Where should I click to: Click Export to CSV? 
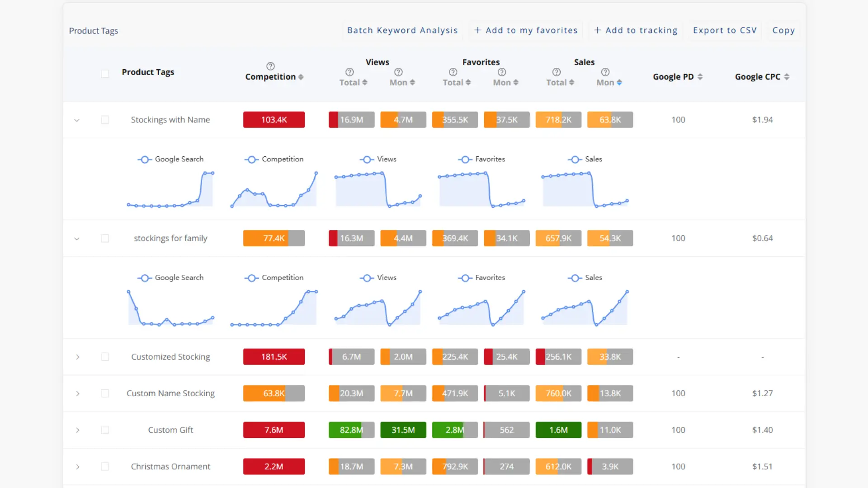click(x=725, y=30)
